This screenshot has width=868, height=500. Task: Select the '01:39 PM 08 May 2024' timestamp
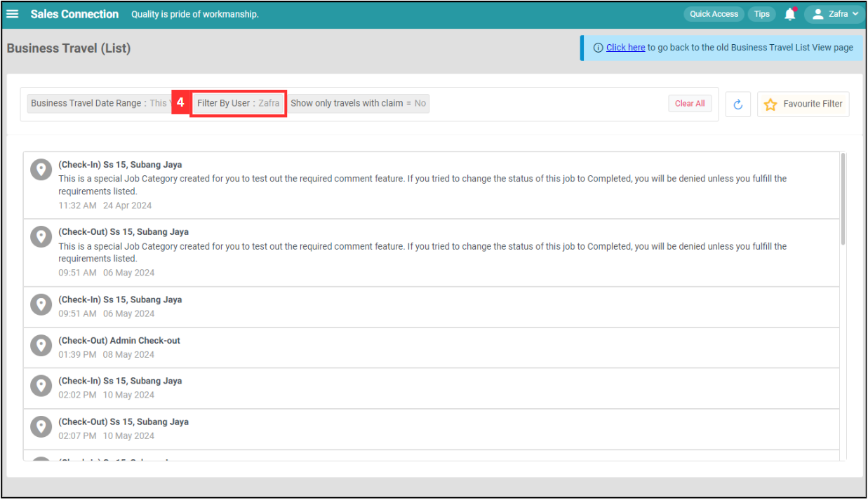coord(107,354)
